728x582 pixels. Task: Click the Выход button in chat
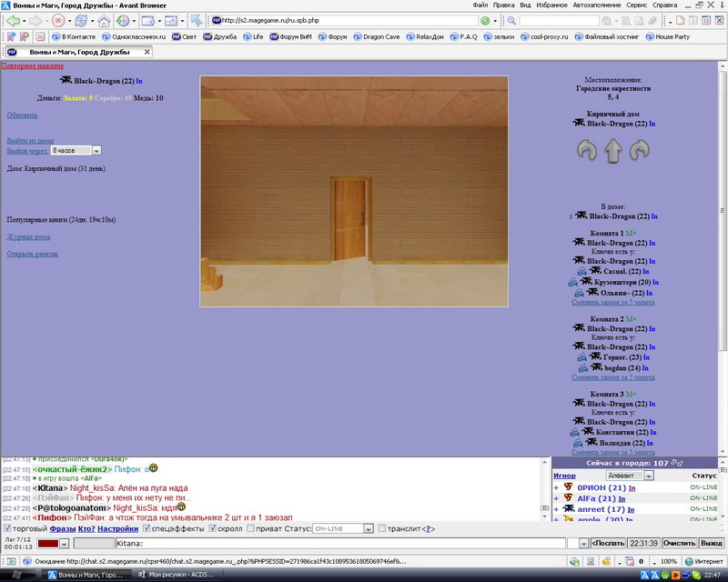click(712, 544)
